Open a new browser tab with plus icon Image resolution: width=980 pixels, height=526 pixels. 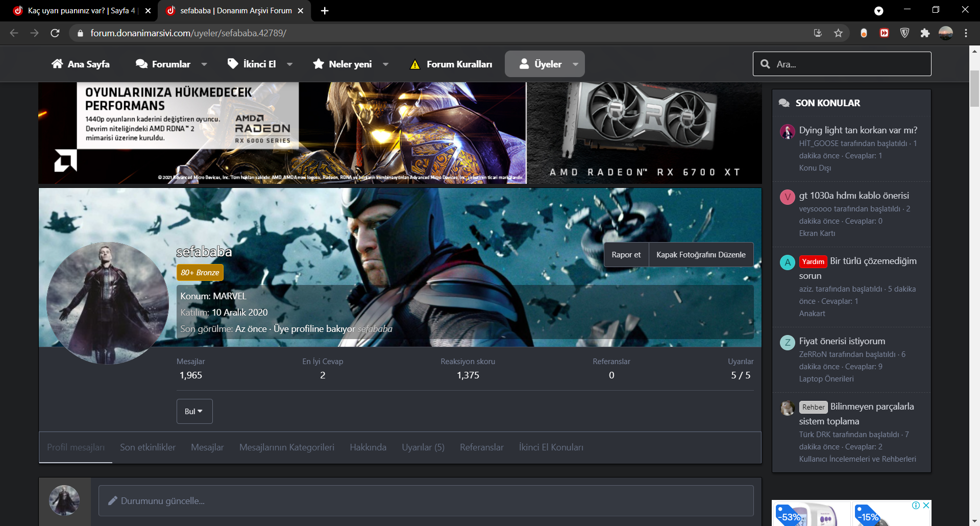(x=325, y=11)
